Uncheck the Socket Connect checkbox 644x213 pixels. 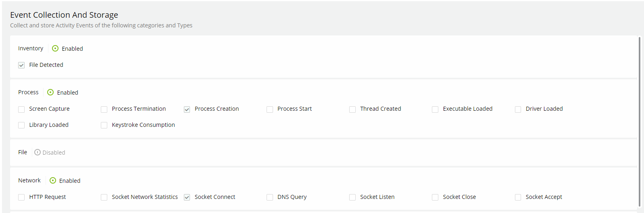pyautogui.click(x=187, y=197)
